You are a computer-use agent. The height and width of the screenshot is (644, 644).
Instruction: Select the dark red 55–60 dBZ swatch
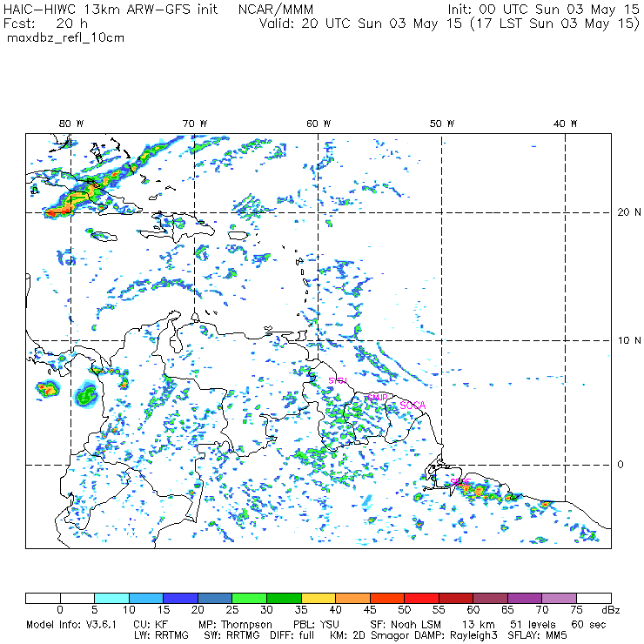[x=456, y=598]
